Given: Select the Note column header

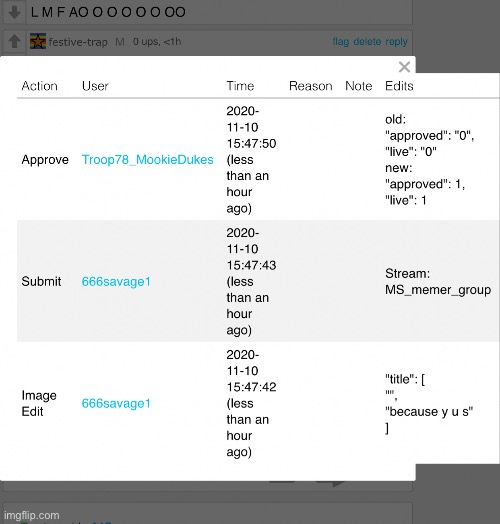Looking at the screenshot, I should point(359,86).
